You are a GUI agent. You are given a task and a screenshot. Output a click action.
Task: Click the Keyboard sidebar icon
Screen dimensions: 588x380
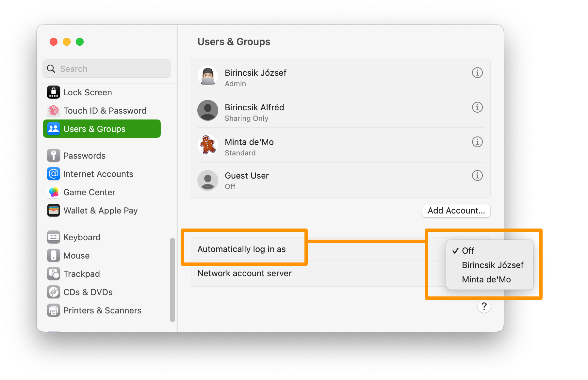coord(54,237)
